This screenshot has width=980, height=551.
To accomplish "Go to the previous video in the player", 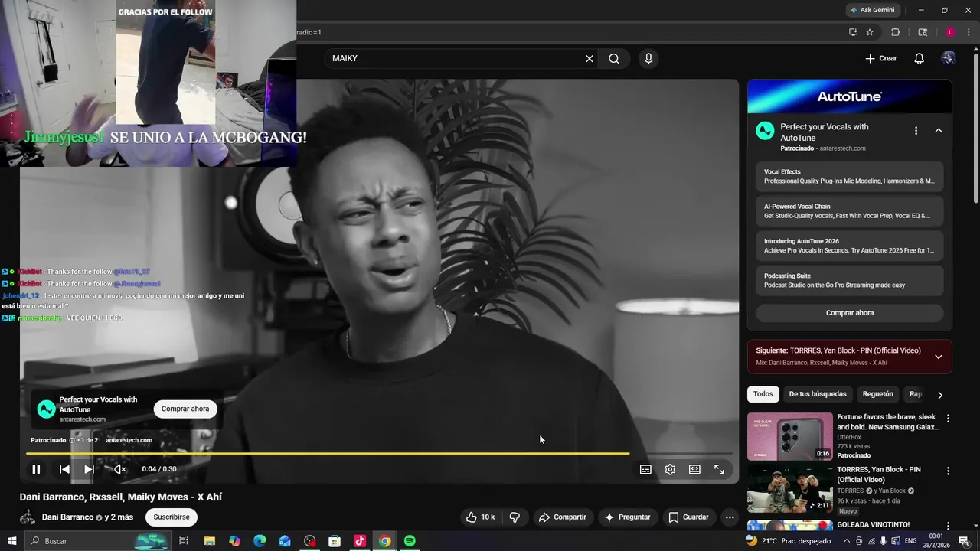I will tap(64, 469).
